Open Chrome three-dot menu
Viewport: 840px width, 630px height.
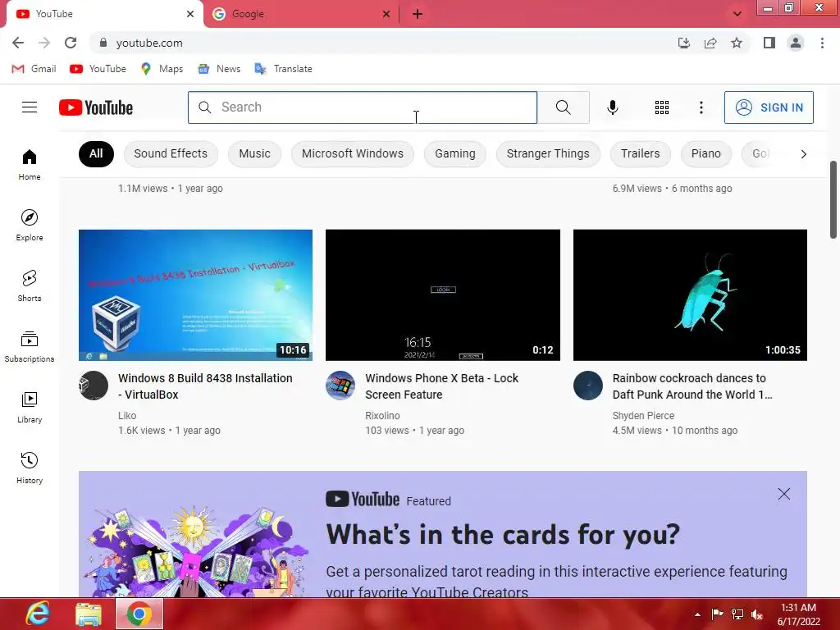[x=822, y=43]
